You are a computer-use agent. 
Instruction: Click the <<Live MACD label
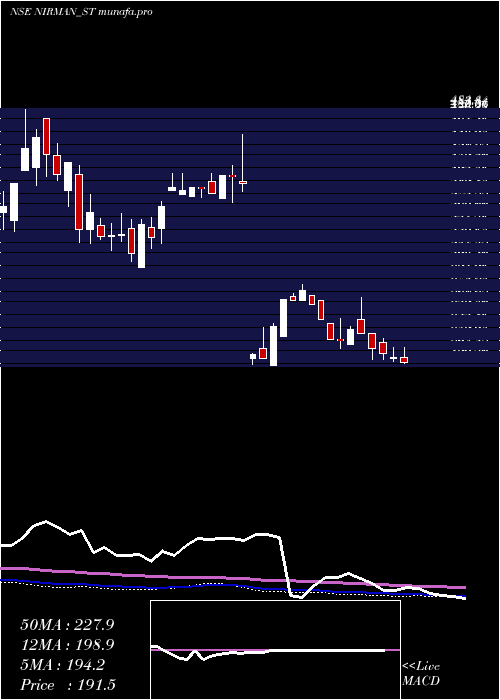click(x=421, y=673)
